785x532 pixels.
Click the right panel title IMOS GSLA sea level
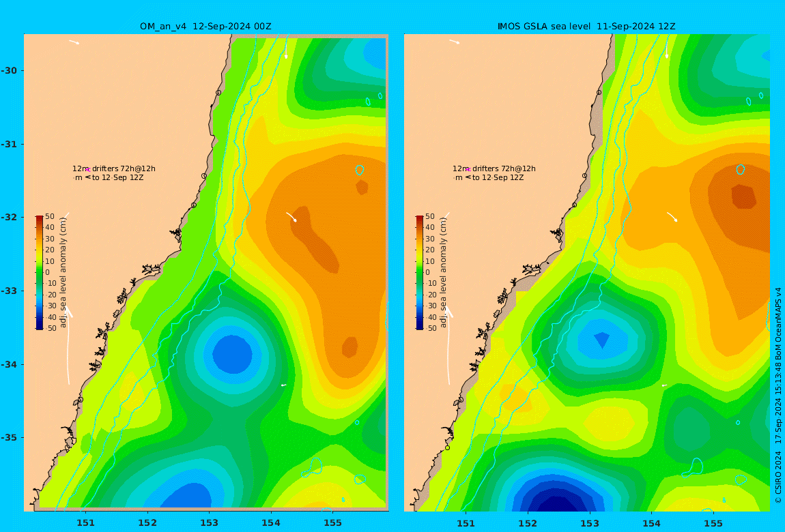click(x=544, y=27)
